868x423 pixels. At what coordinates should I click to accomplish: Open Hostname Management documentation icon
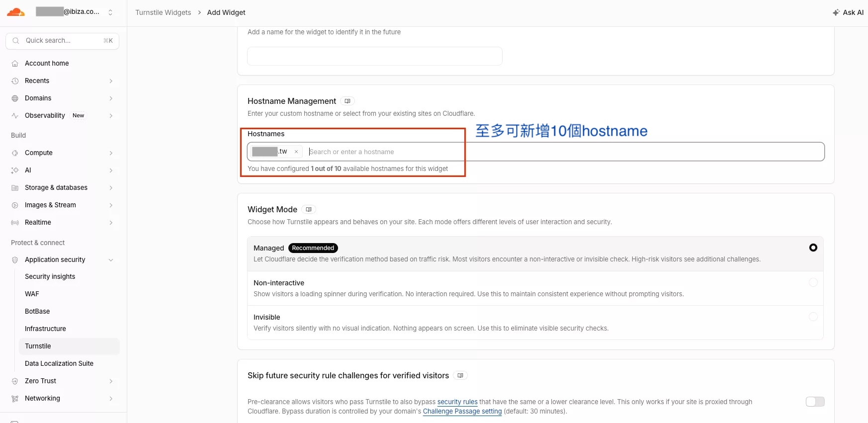pos(347,101)
